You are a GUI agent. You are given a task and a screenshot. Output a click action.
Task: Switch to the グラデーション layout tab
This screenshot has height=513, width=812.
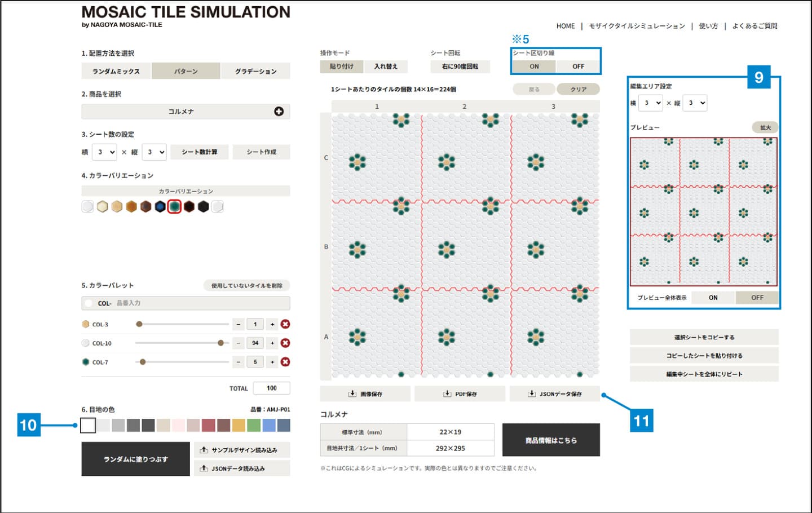click(x=255, y=71)
